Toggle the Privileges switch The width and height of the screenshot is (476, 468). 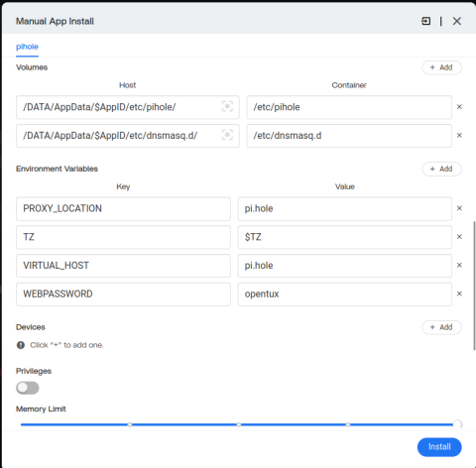(28, 388)
